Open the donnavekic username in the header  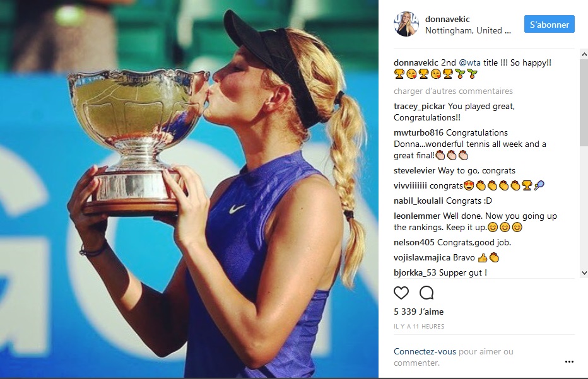[447, 19]
